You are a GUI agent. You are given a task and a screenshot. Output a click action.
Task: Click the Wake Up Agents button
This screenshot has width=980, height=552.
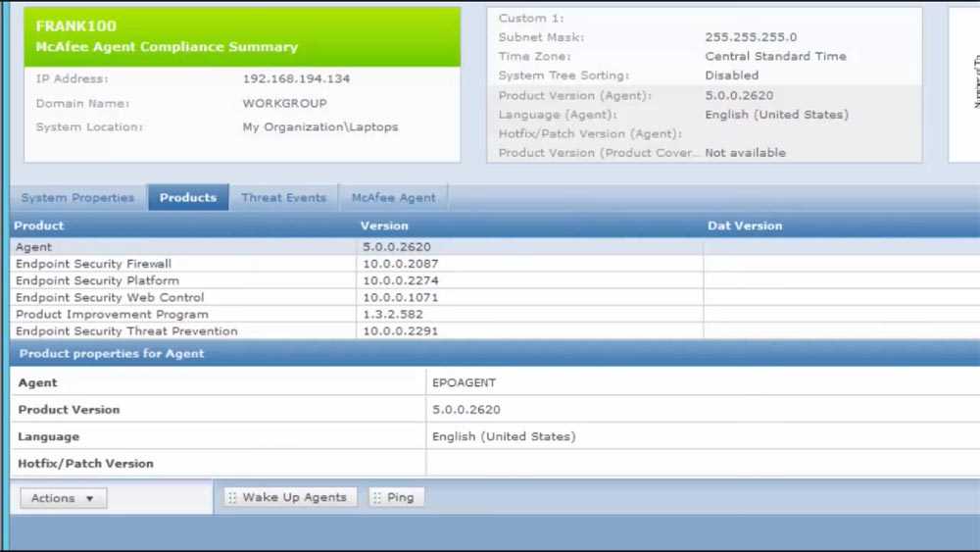click(x=291, y=497)
